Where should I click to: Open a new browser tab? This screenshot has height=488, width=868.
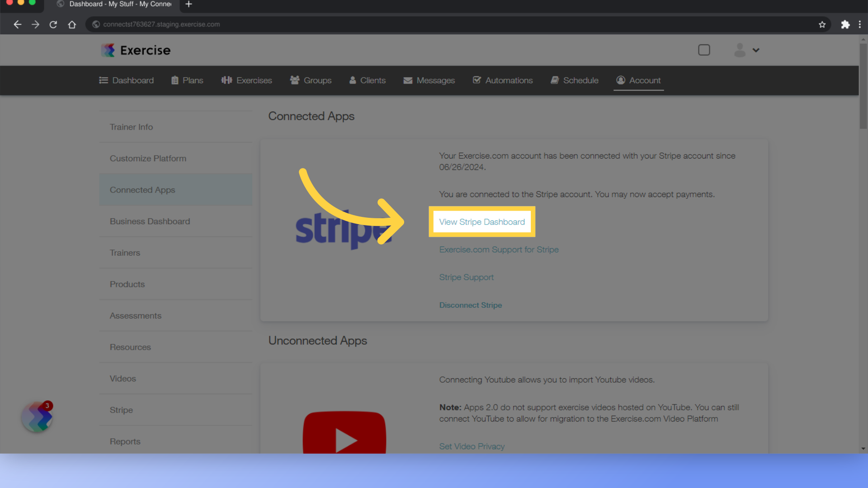[x=189, y=4]
